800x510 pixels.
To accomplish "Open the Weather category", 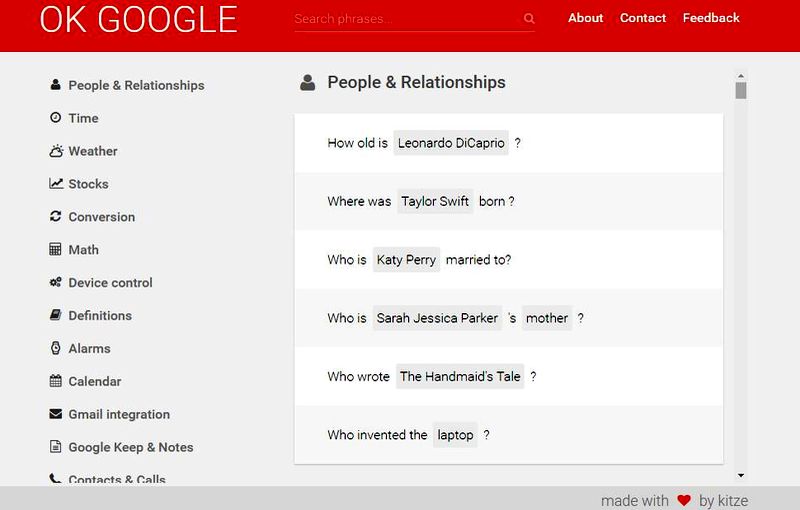I will click(93, 151).
